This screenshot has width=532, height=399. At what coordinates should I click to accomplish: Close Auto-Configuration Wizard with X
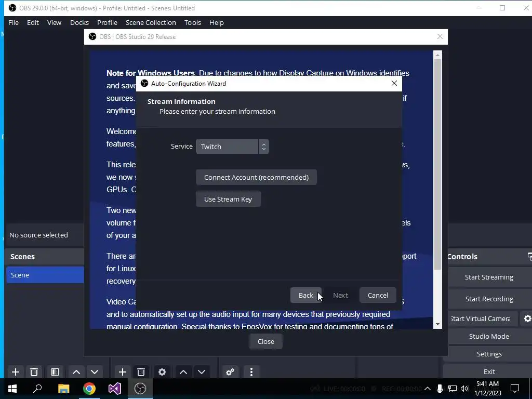click(x=394, y=84)
